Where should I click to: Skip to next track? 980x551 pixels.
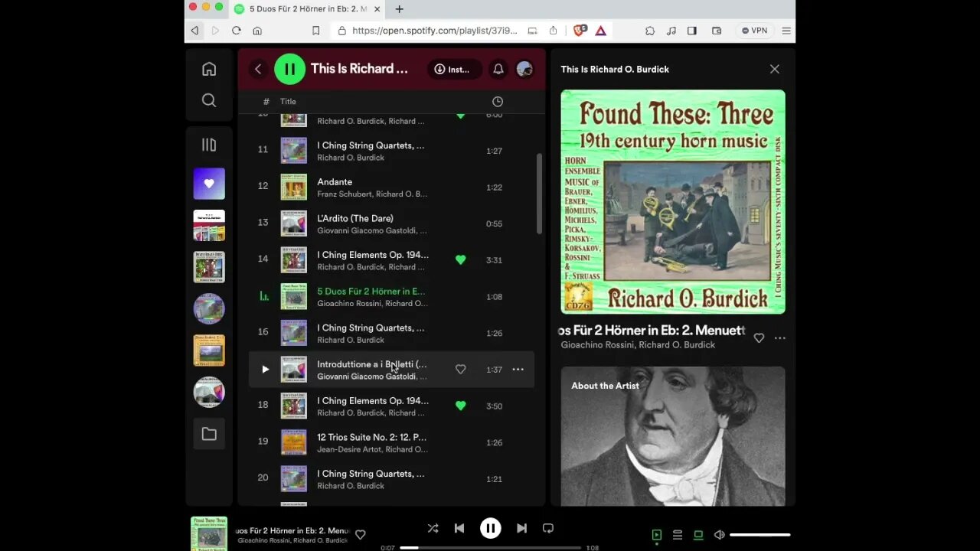click(x=521, y=528)
